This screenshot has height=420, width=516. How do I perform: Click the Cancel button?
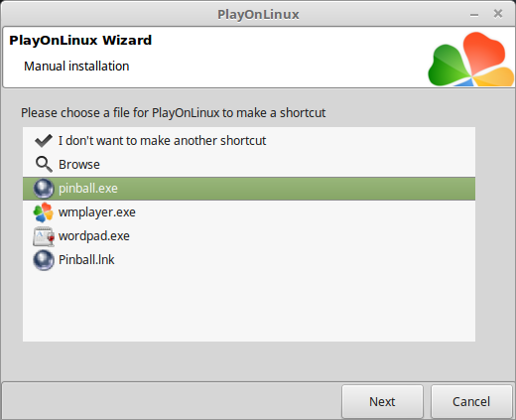471,401
